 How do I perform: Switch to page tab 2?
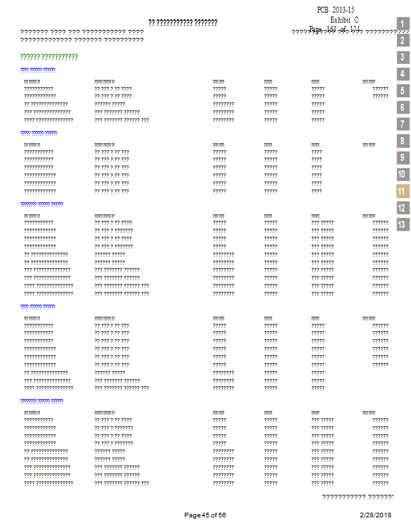click(x=402, y=41)
